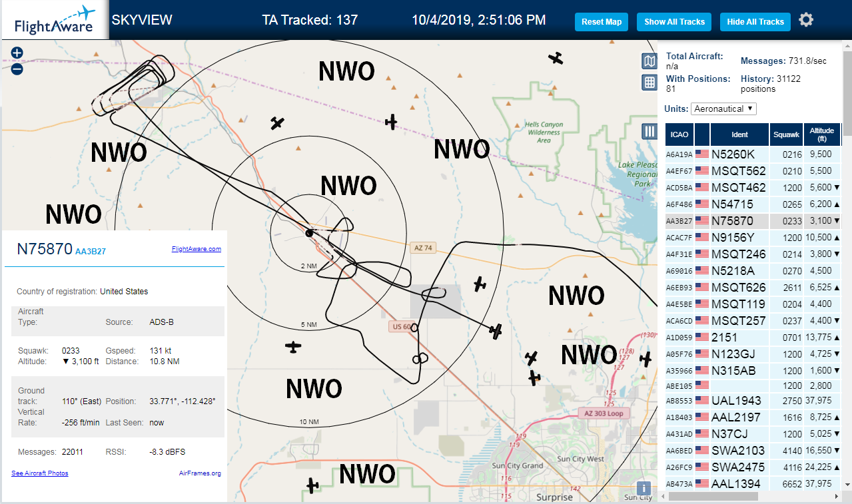Image resolution: width=852 pixels, height=504 pixels.
Task: Click Show All Tracks button
Action: [674, 22]
